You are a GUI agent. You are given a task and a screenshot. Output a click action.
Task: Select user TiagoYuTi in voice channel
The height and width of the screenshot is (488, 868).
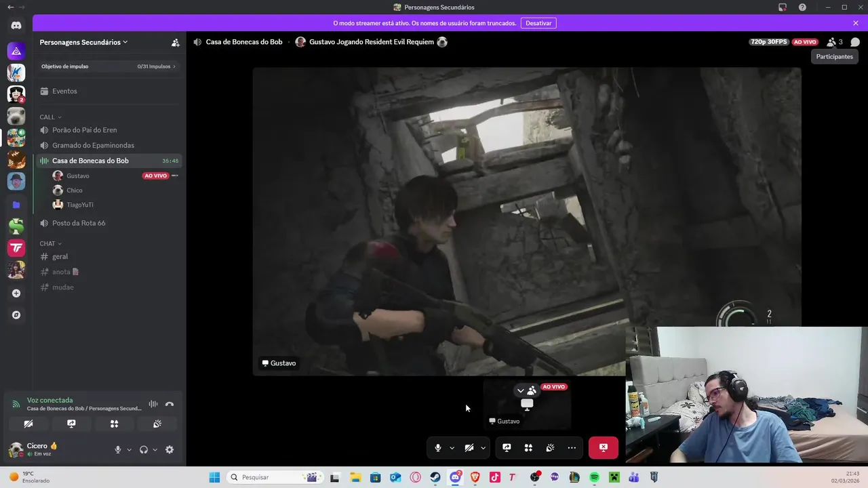pyautogui.click(x=115, y=205)
